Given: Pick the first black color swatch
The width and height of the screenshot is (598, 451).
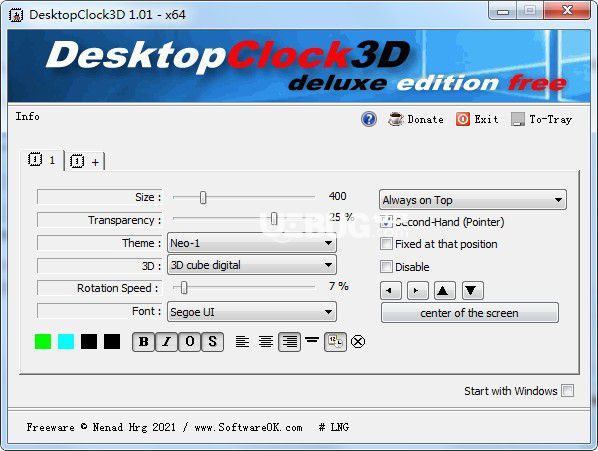Looking at the screenshot, I should (89, 341).
